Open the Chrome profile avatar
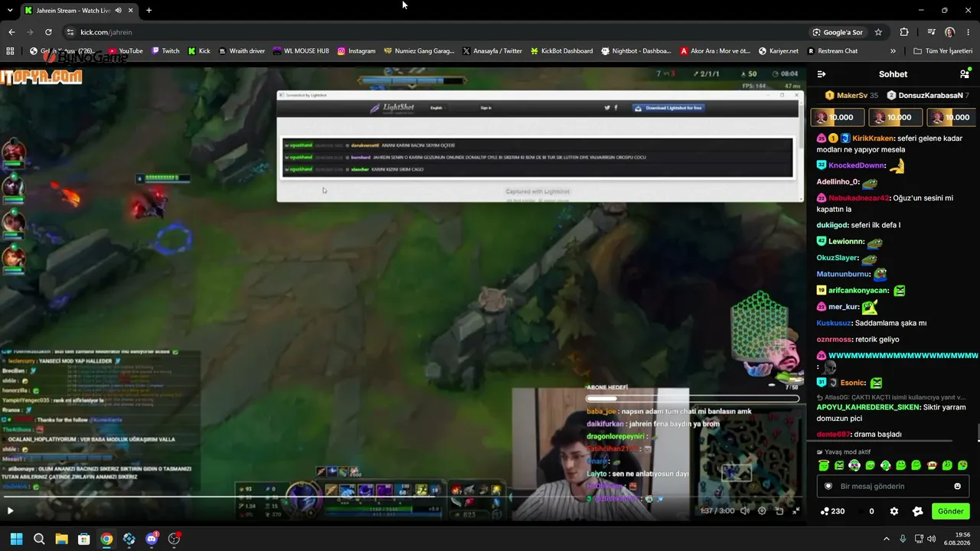This screenshot has height=551, width=980. click(949, 32)
